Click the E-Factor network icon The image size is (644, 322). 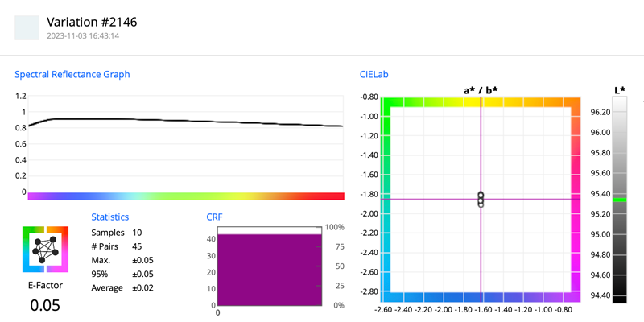coord(45,250)
